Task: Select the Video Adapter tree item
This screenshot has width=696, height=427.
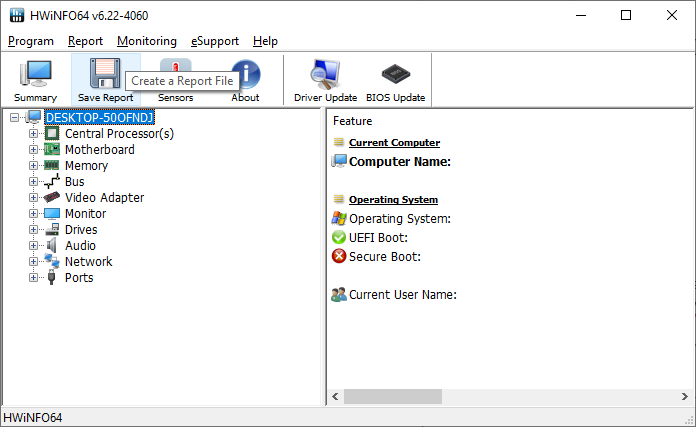Action: coord(104,198)
